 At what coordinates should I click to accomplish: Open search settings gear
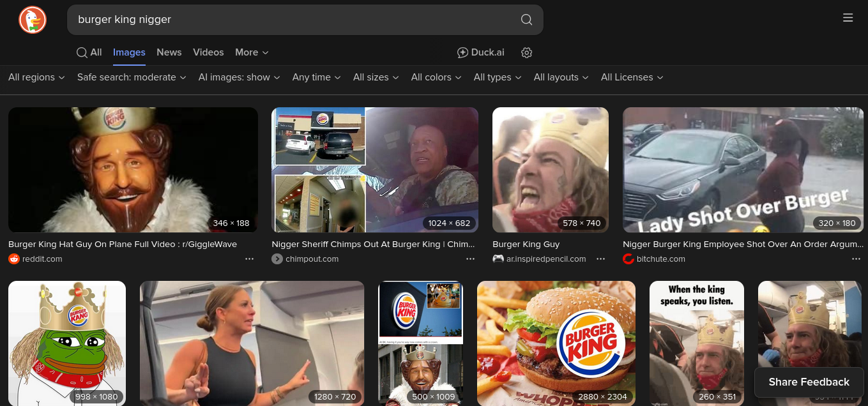(x=527, y=52)
